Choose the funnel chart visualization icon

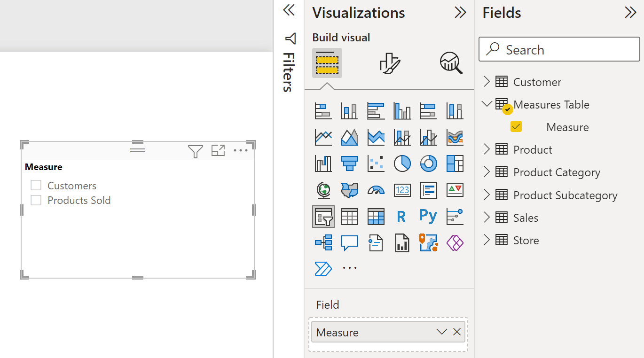point(349,163)
